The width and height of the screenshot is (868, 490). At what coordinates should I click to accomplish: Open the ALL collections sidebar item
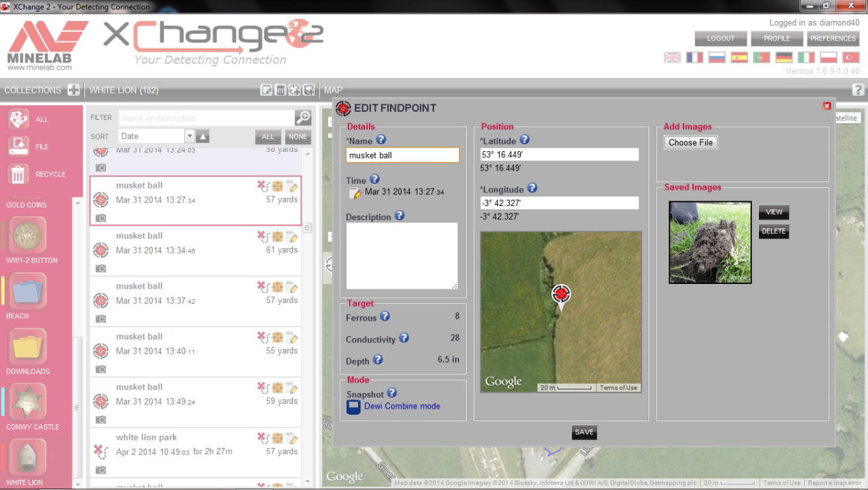pyautogui.click(x=29, y=119)
